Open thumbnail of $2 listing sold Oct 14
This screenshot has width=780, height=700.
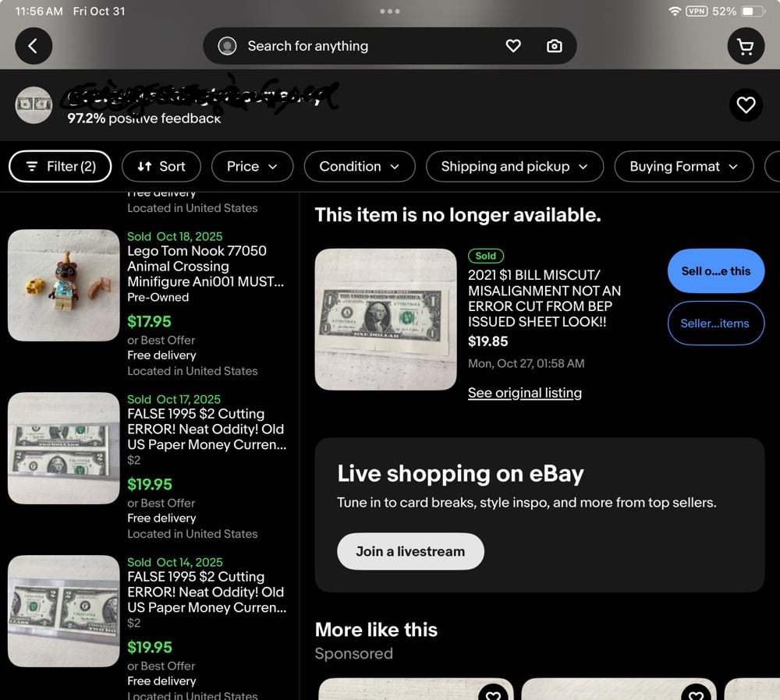click(x=64, y=611)
